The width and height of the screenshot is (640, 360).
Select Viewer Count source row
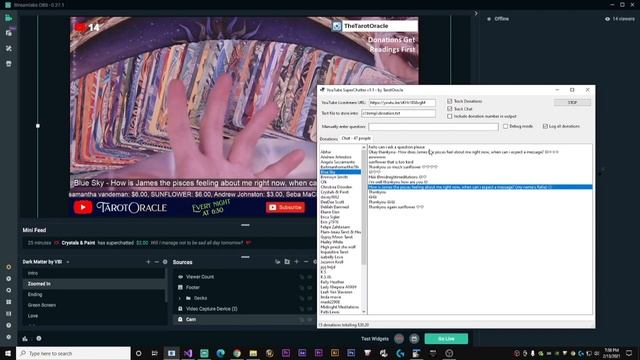245,277
